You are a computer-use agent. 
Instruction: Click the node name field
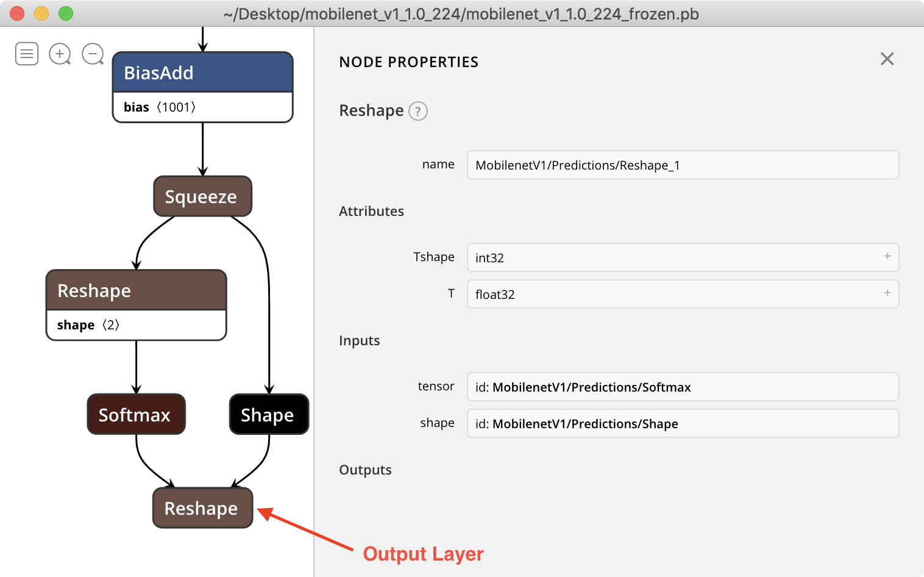[x=683, y=165]
